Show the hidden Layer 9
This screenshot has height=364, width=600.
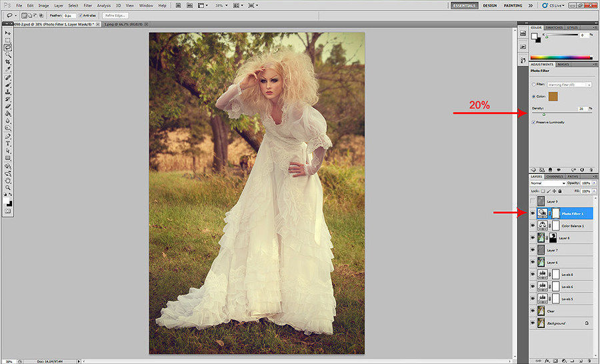533,201
